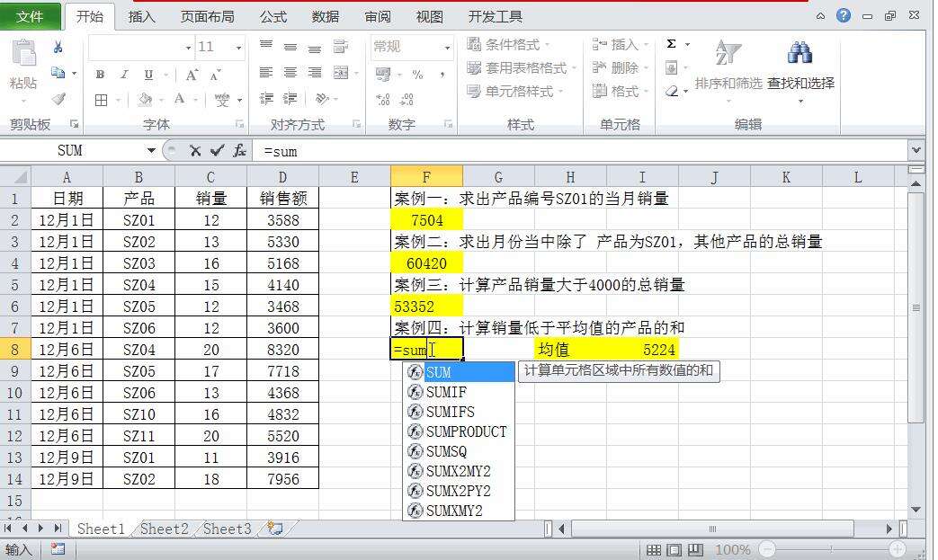The height and width of the screenshot is (560, 938).
Task: Click the Fill down icon
Action: click(672, 67)
